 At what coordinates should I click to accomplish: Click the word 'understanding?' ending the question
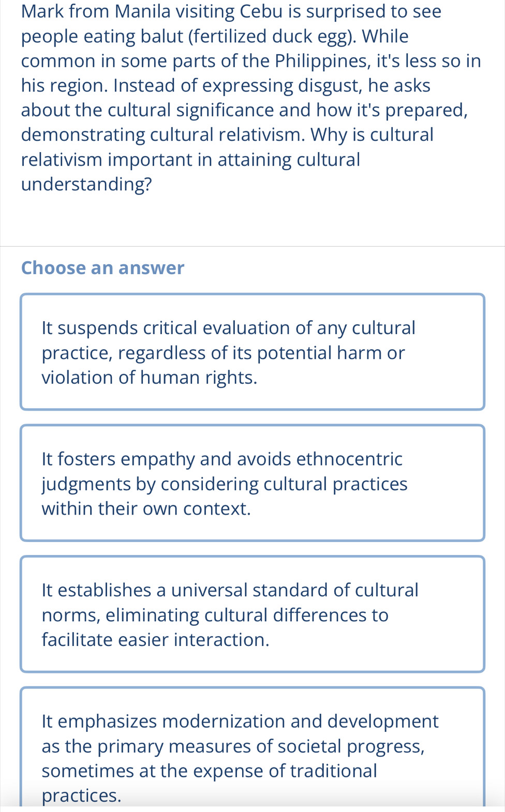point(87,184)
